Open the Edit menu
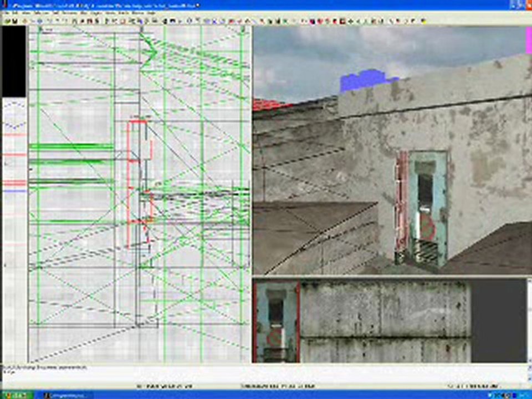The image size is (532, 399). click(x=14, y=13)
